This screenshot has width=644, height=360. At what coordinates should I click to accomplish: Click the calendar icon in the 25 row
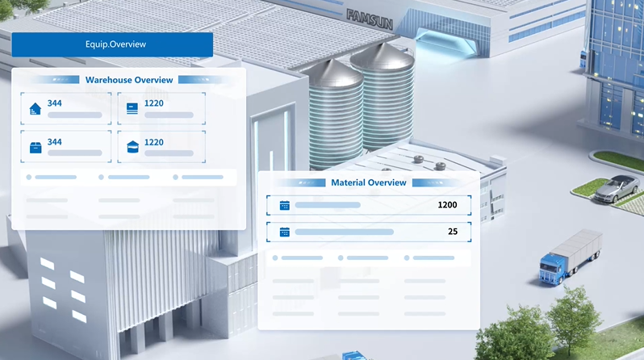(x=284, y=232)
